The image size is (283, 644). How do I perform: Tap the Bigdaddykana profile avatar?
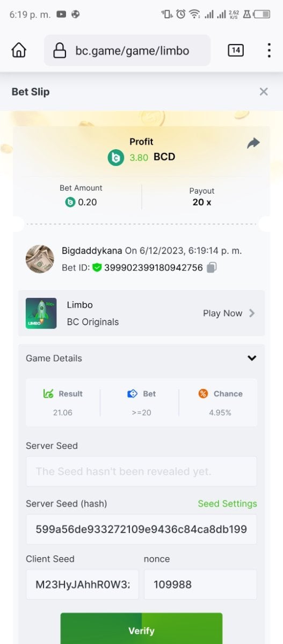coord(40,259)
